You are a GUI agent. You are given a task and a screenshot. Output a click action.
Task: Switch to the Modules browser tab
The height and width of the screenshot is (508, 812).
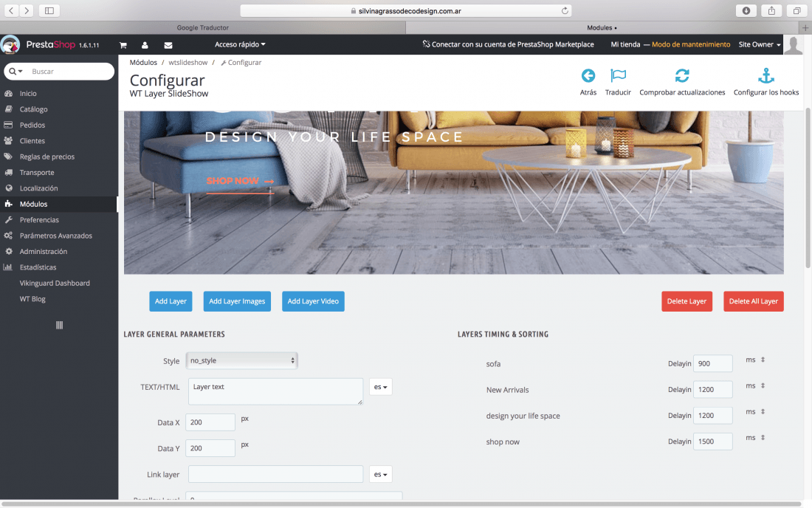602,27
